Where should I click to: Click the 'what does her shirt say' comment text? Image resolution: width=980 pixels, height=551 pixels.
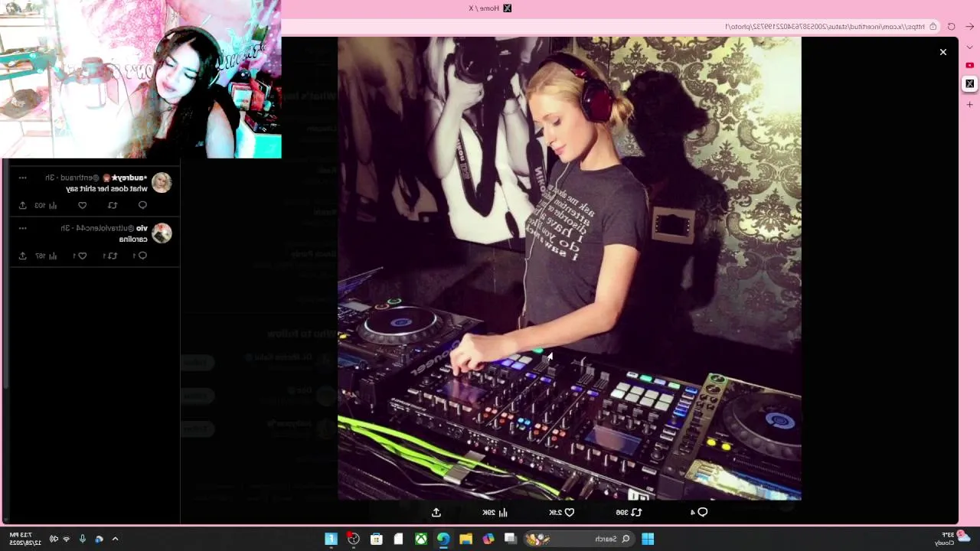point(106,188)
